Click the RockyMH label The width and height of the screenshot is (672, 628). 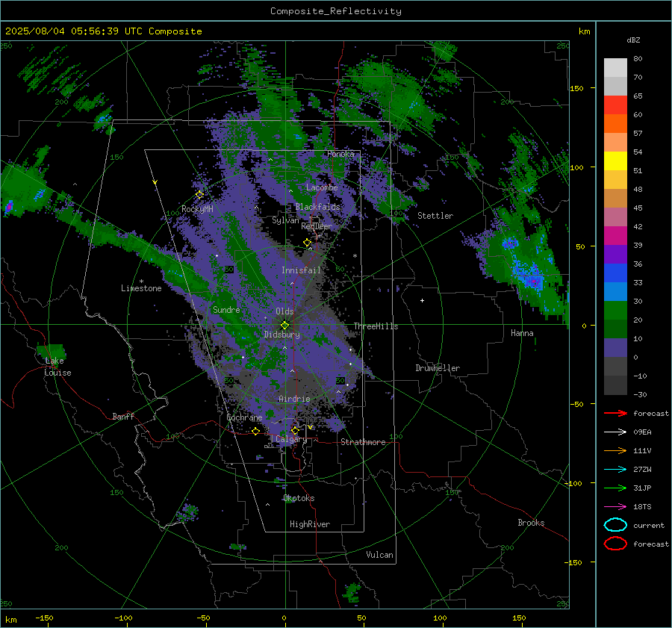(x=197, y=209)
